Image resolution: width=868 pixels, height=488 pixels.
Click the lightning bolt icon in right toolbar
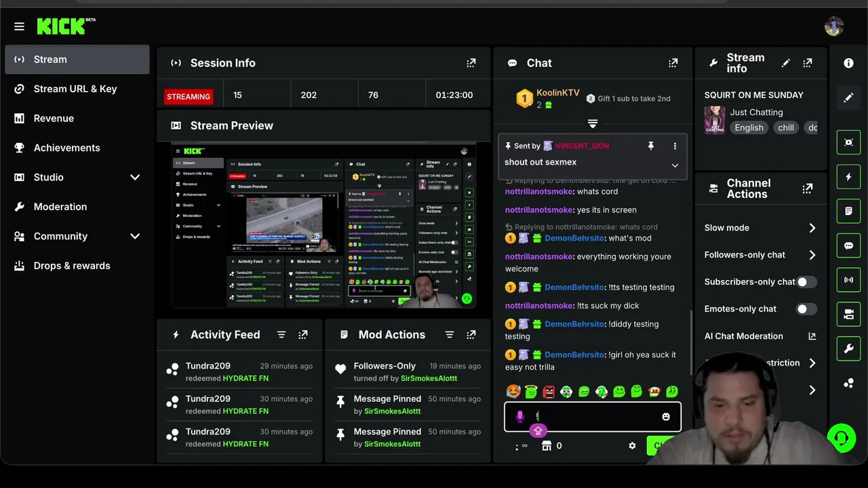(x=848, y=177)
